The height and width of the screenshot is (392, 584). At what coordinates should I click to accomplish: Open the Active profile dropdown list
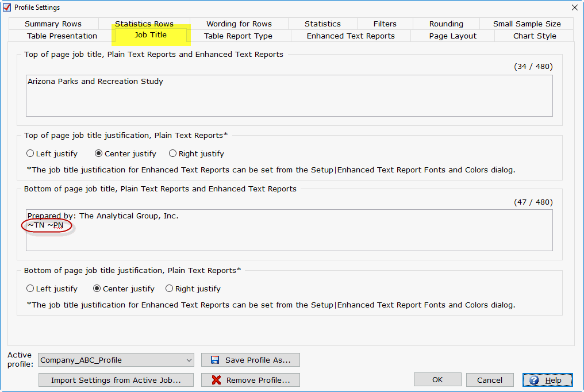[x=189, y=360]
